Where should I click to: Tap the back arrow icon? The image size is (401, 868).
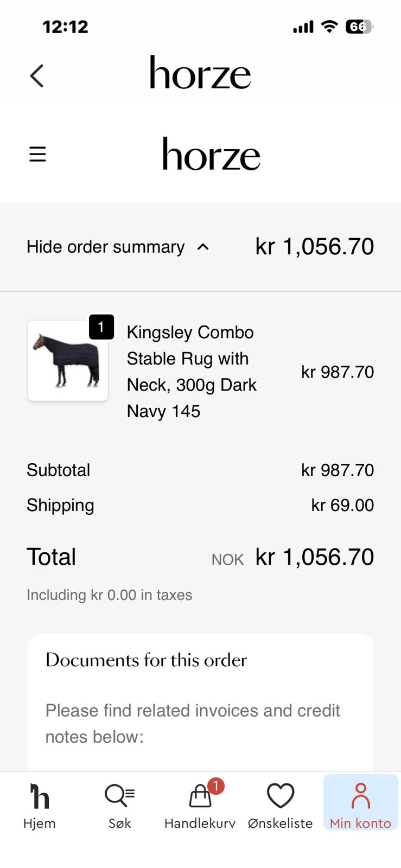[37, 76]
